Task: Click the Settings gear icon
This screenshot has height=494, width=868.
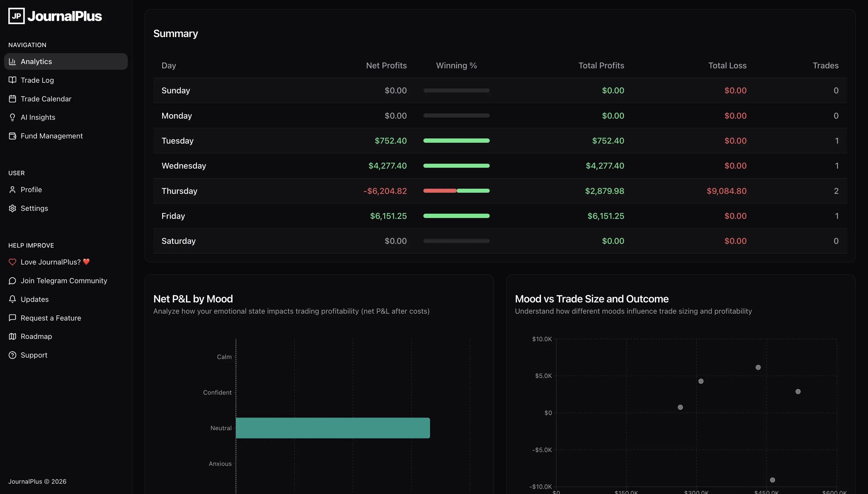Action: tap(13, 208)
